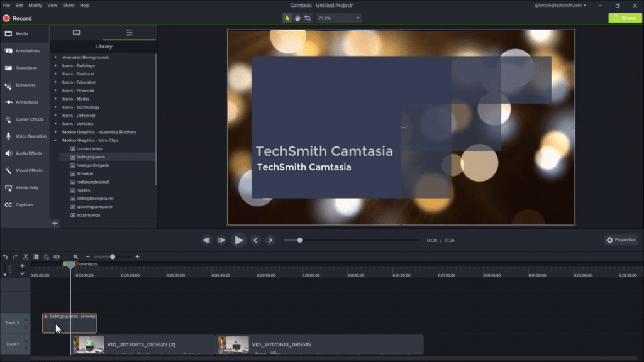The image size is (644, 362).
Task: Lock Track 2
Action: click(26, 327)
